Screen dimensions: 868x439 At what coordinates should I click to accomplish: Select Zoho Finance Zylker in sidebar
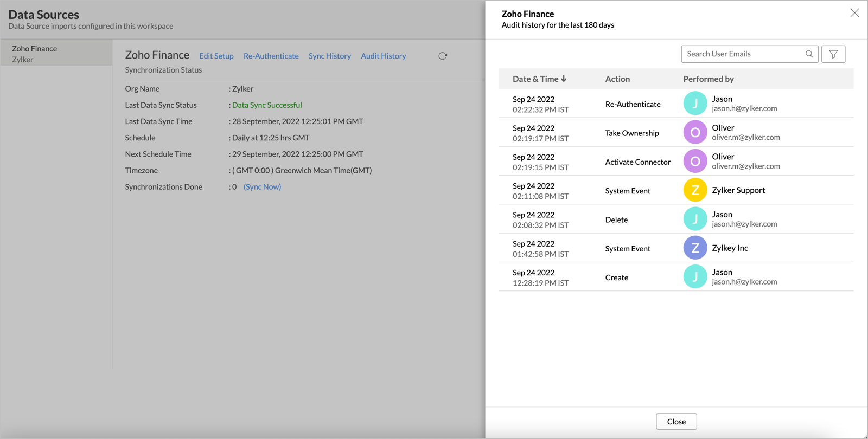[x=56, y=54]
